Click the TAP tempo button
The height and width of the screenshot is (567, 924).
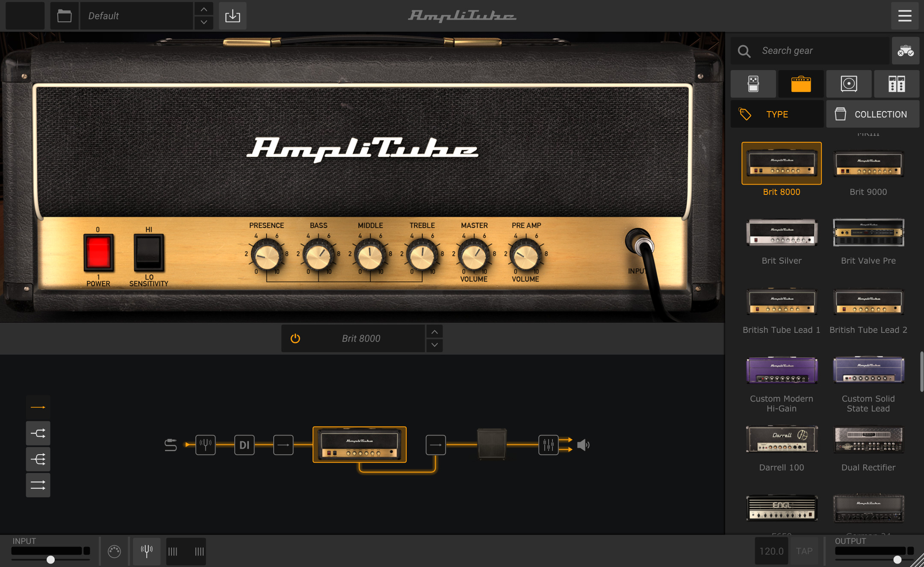coord(804,551)
